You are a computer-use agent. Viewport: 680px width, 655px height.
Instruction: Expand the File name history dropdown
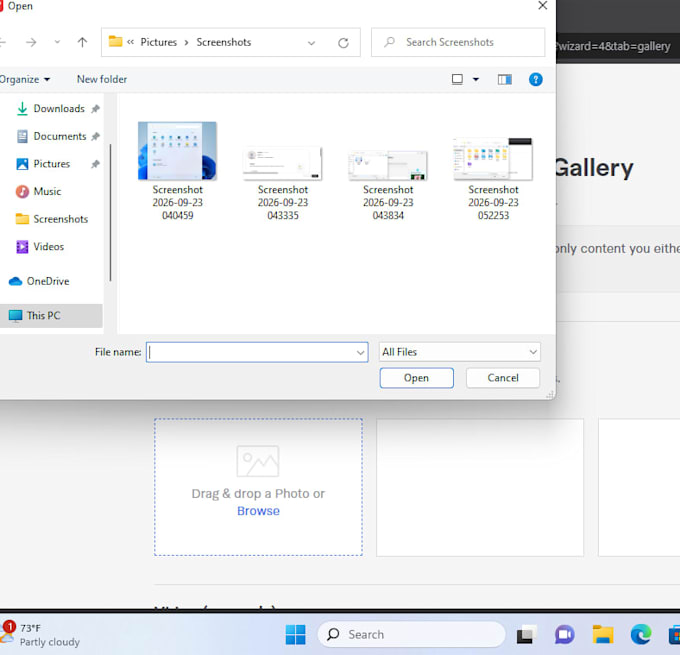(360, 353)
